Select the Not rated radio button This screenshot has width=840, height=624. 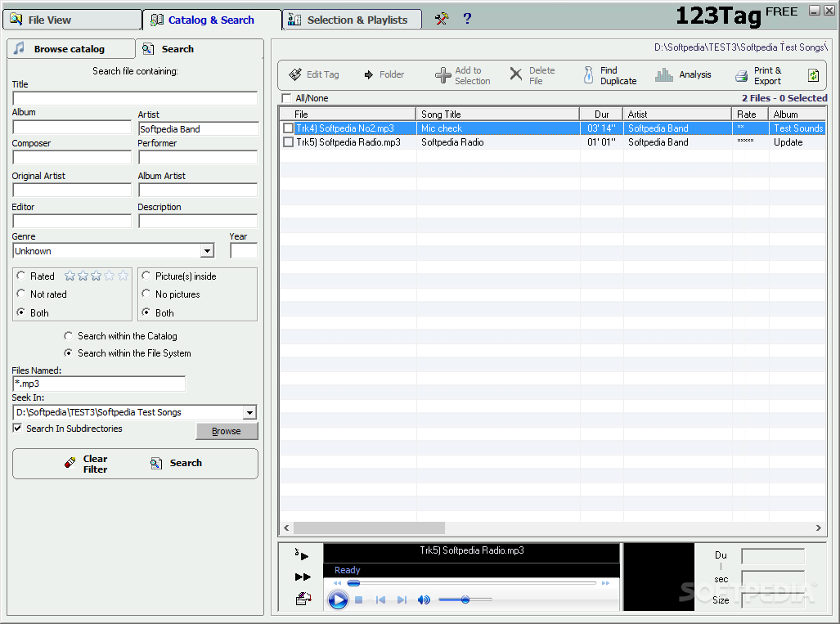(x=21, y=294)
